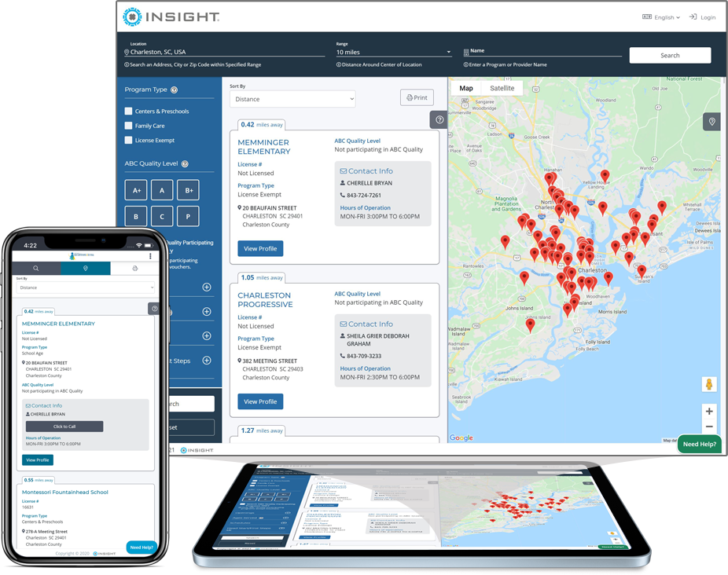Toggle the A quality level filter
The height and width of the screenshot is (575, 728).
(162, 190)
